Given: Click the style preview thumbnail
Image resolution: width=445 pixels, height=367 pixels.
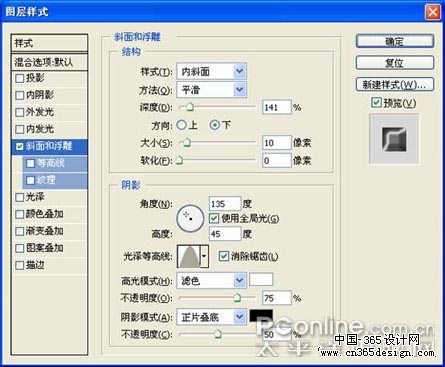Looking at the screenshot, I should coord(394,139).
